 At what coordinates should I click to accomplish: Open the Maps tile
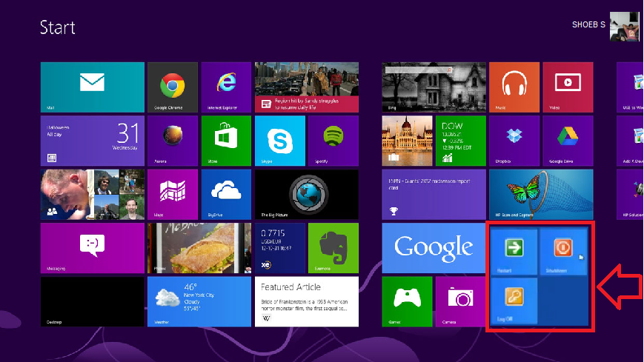(x=173, y=194)
